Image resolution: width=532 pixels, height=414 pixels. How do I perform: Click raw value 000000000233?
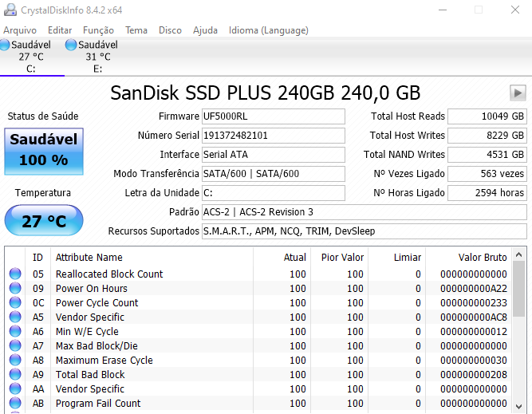coord(474,302)
